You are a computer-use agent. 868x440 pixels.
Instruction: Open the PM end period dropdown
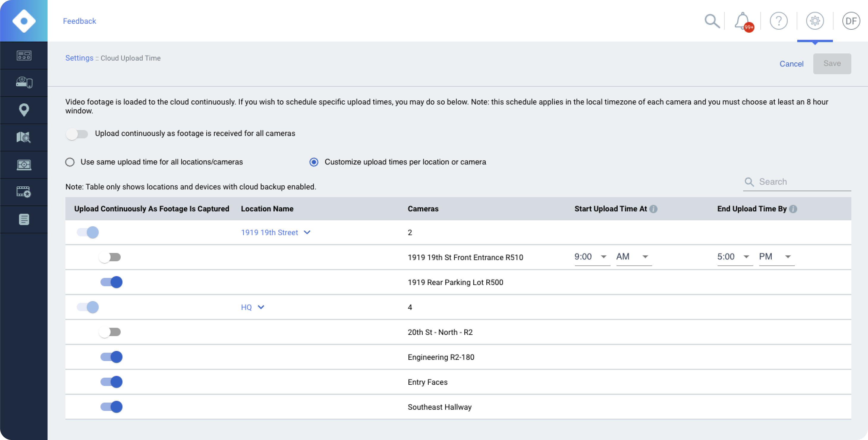776,257
